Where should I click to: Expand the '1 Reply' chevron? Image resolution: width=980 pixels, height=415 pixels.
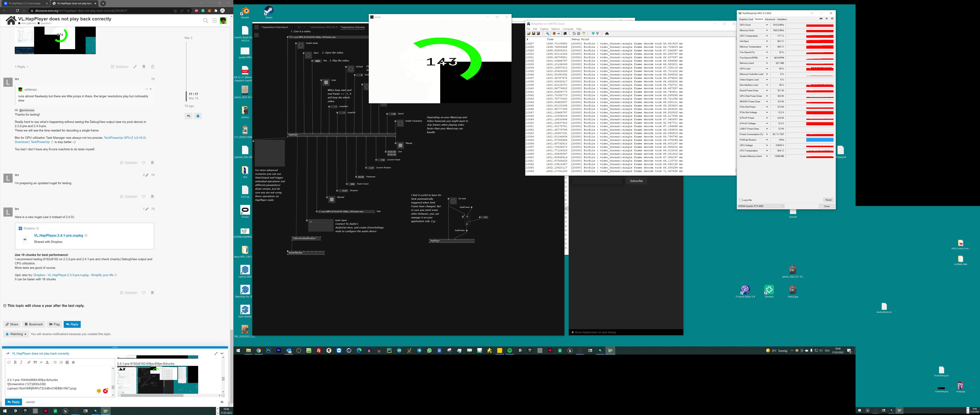pos(27,67)
